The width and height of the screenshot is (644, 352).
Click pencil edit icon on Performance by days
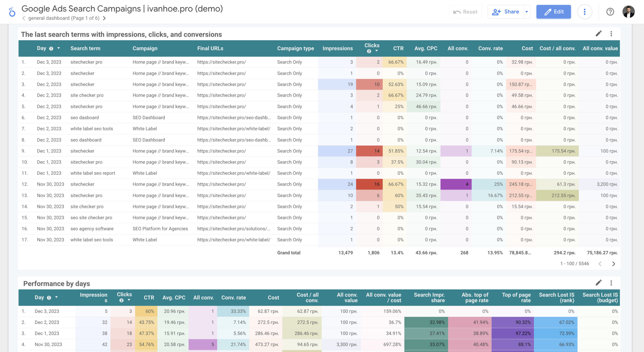click(598, 283)
